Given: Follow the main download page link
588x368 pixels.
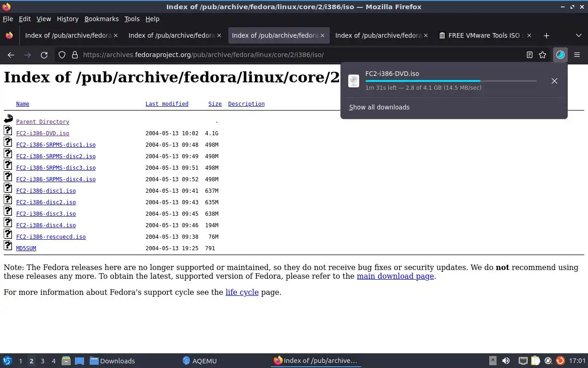Looking at the screenshot, I should pyautogui.click(x=396, y=276).
